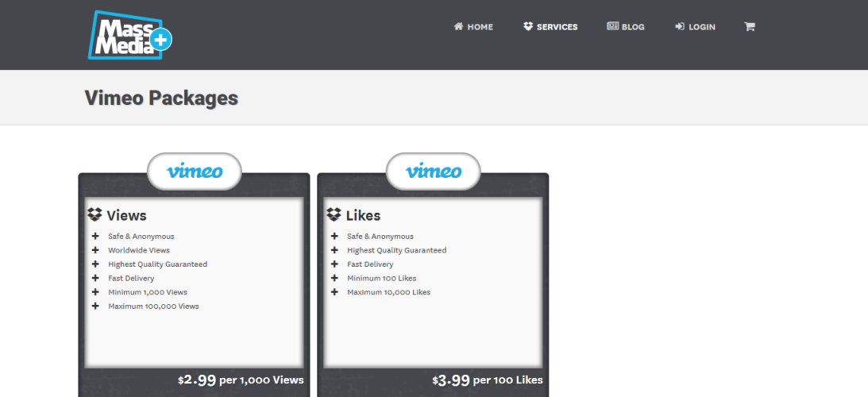Click "Safe & Anonymous" in Views card
Screen dimensions: 868x397
(x=141, y=237)
